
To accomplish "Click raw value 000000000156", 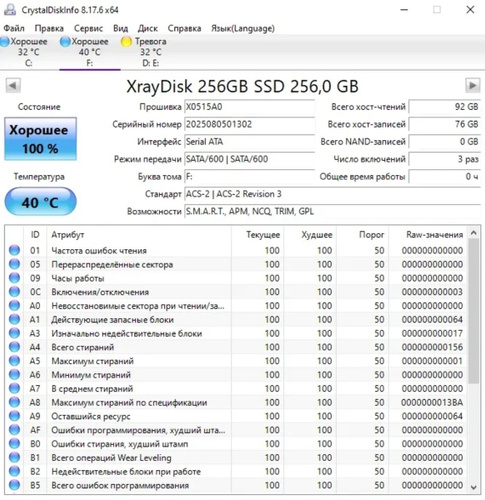I will coord(432,347).
